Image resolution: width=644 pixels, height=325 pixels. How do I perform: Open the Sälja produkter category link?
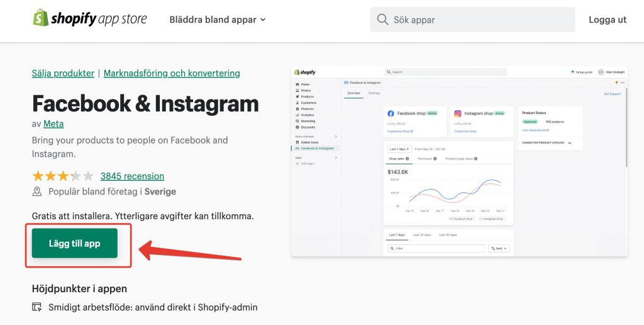click(64, 73)
